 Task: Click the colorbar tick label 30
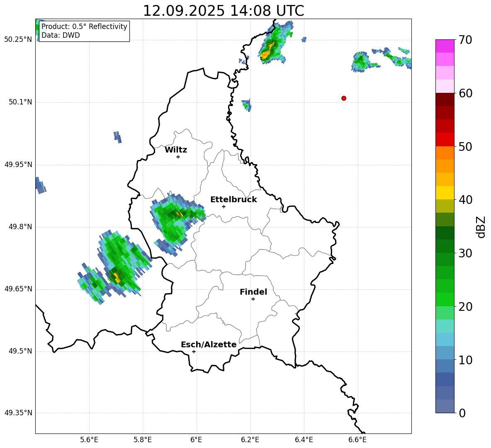(x=465, y=253)
